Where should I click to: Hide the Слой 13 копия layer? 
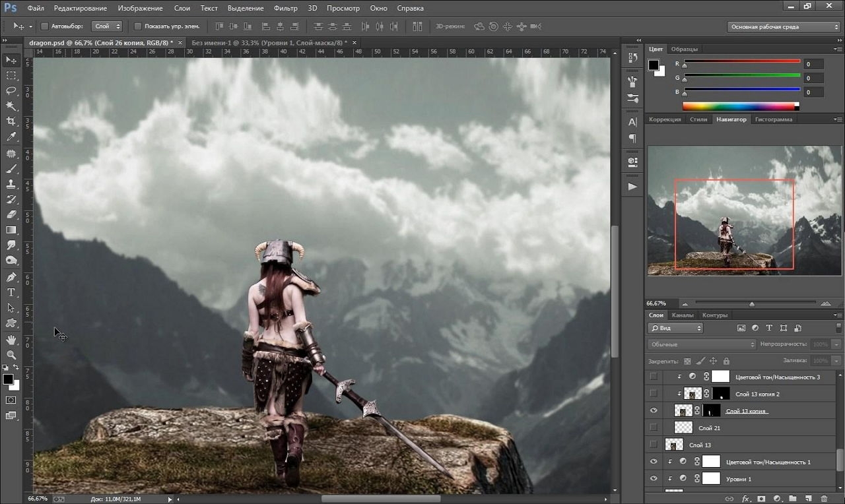(654, 410)
